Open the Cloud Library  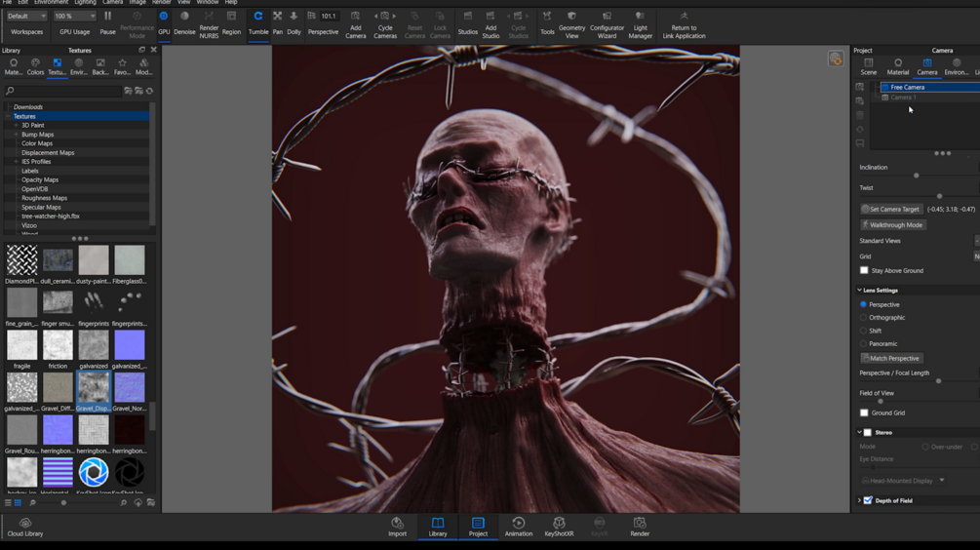pyautogui.click(x=25, y=528)
